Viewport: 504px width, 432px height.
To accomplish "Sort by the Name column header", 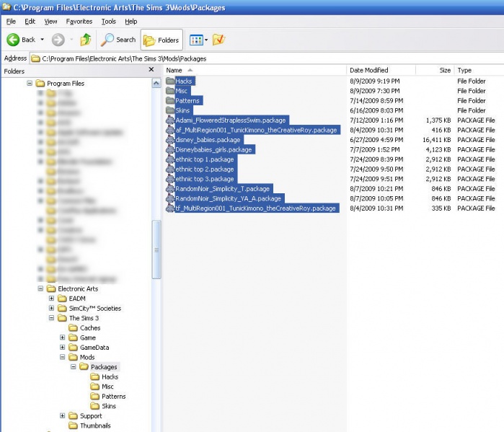I will click(255, 70).
